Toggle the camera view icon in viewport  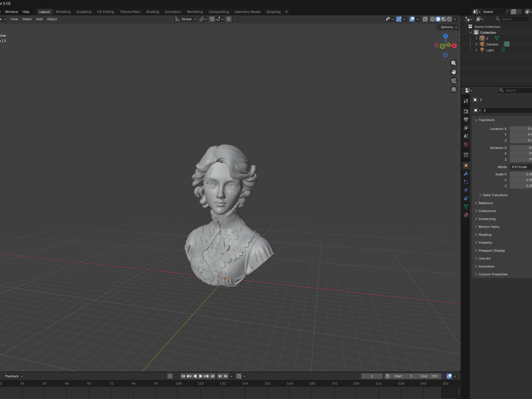tap(453, 81)
